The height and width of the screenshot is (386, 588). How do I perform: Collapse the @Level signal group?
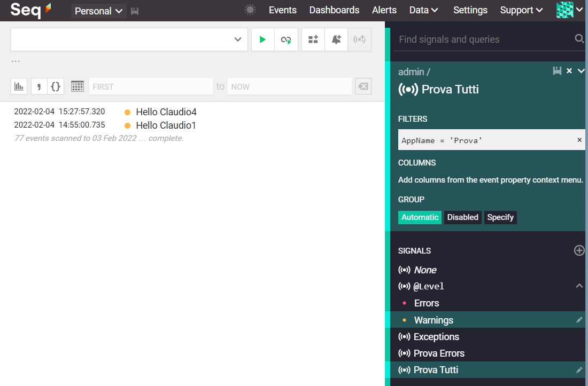point(579,286)
